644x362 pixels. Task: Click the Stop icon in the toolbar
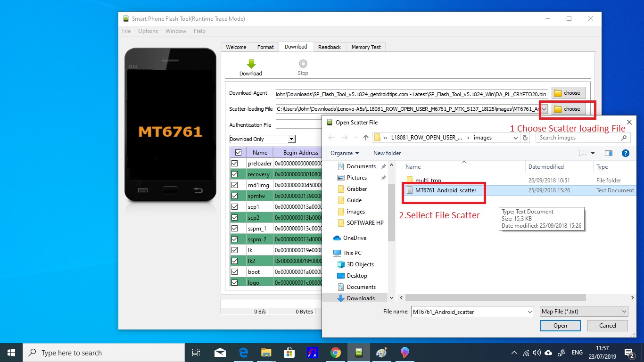click(x=303, y=64)
